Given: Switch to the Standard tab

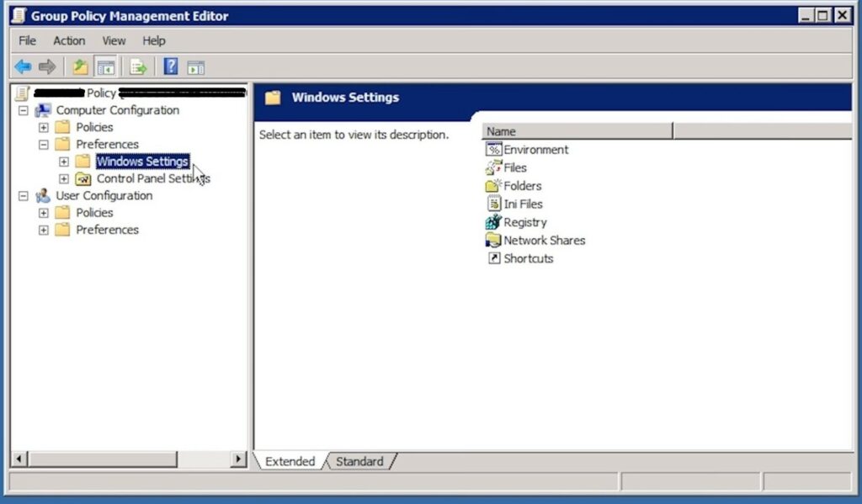Looking at the screenshot, I should click(x=359, y=461).
